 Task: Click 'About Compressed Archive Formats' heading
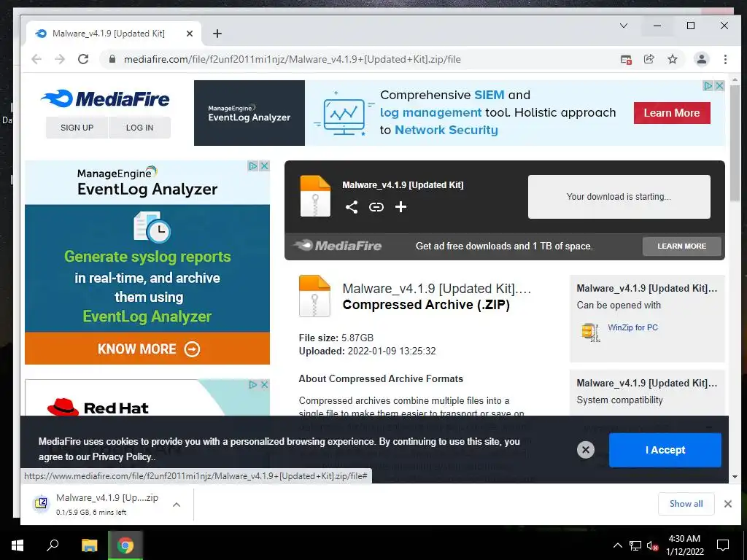coord(381,378)
